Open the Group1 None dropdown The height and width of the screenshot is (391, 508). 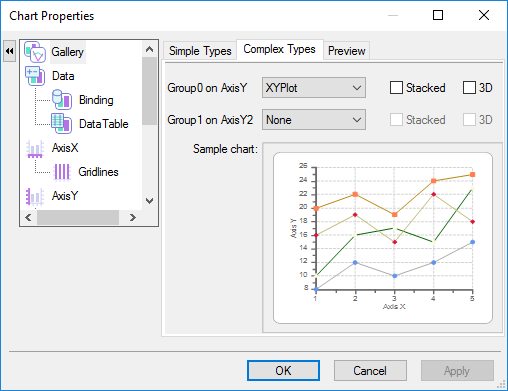pyautogui.click(x=314, y=120)
